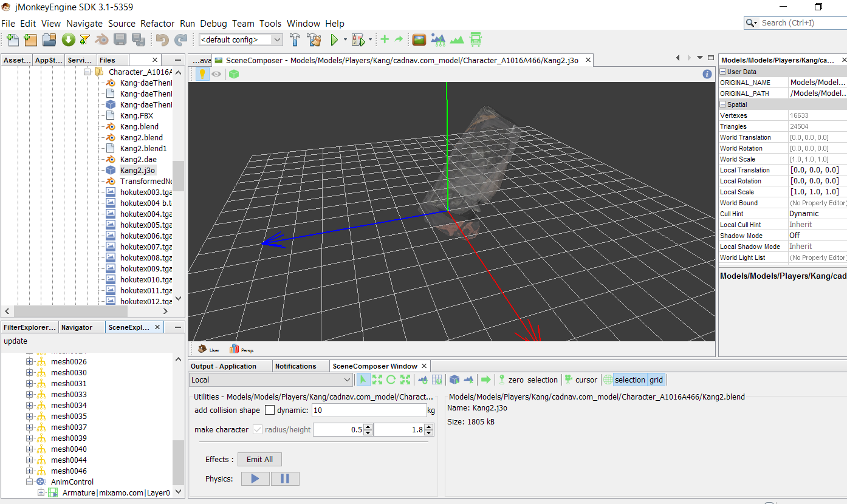Screen dimensions: 847x504
Task: Expand the mesh0026 tree node
Action: tap(29, 362)
